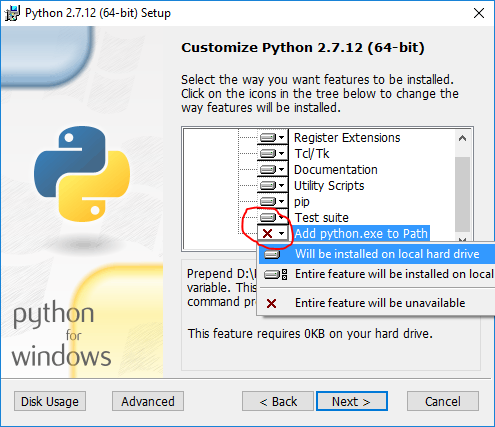The image size is (495, 427).
Task: Proceed with the Next > button
Action: pos(352,401)
